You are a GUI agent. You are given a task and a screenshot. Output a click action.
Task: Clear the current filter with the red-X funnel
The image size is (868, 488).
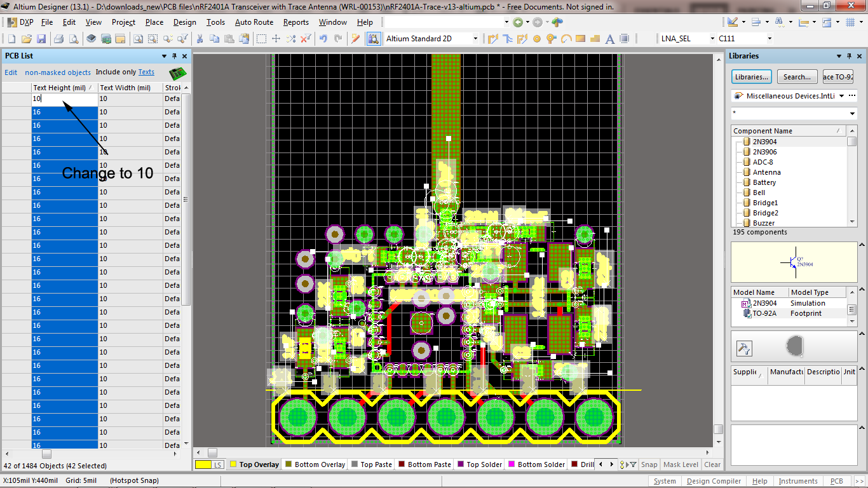306,39
